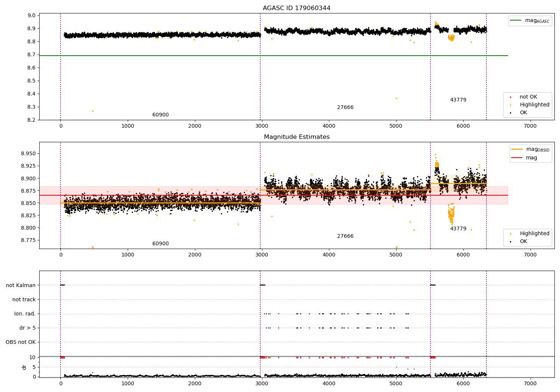
Task: Select the Magnitude Estimates plot title
Action: [296, 137]
